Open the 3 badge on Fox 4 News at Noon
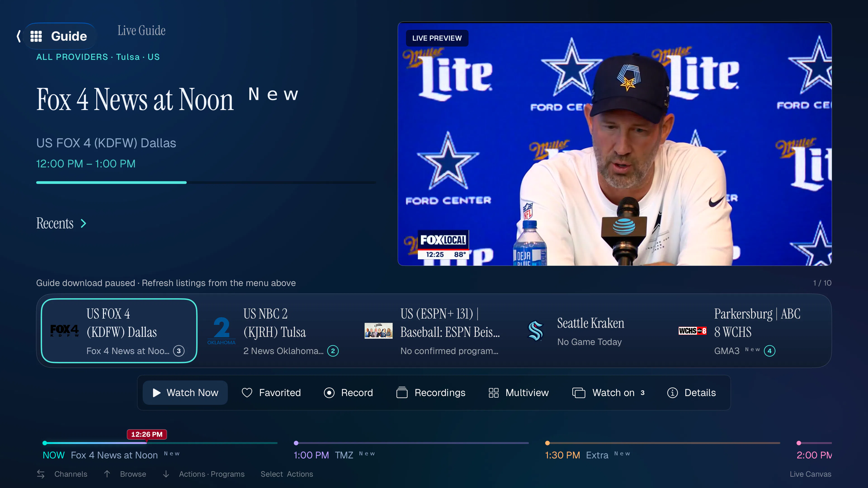868x488 pixels. [x=179, y=351]
